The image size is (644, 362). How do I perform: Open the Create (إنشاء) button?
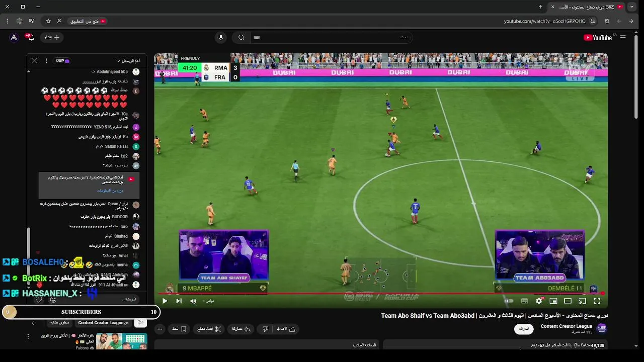(52, 37)
